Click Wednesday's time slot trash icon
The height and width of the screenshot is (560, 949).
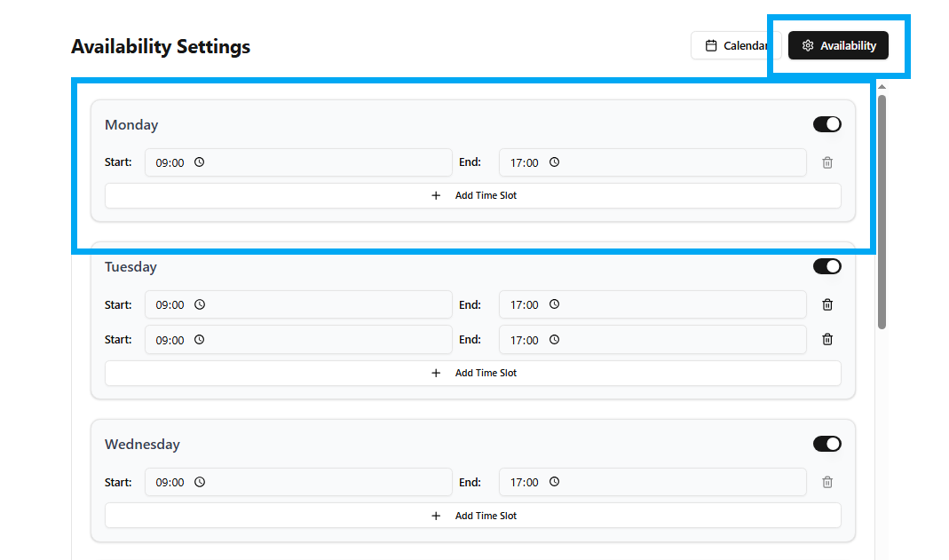point(826,482)
